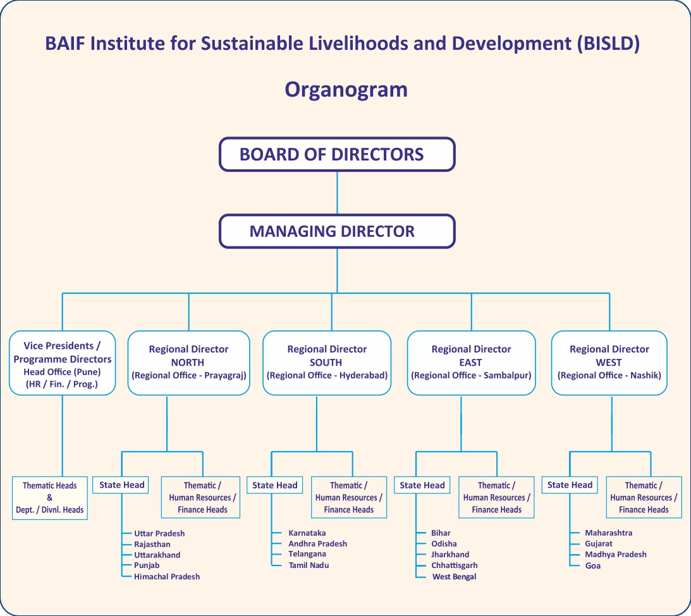
Task: Click 'Maharashtra' in the state list
Action: click(609, 533)
